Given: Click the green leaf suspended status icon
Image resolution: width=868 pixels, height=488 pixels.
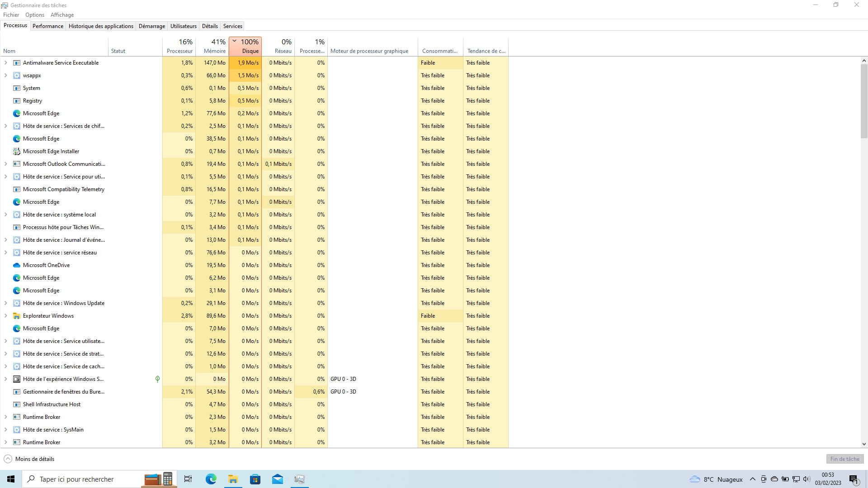Looking at the screenshot, I should [157, 379].
